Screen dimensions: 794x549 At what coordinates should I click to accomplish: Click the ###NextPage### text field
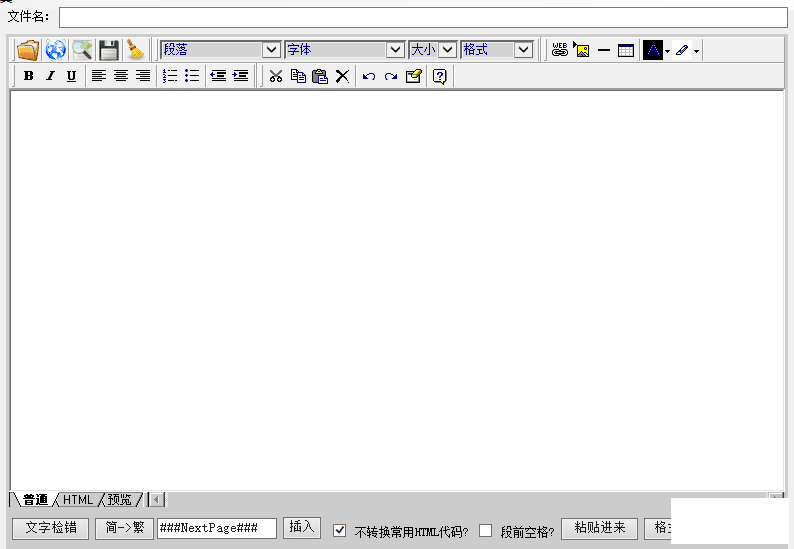click(217, 528)
